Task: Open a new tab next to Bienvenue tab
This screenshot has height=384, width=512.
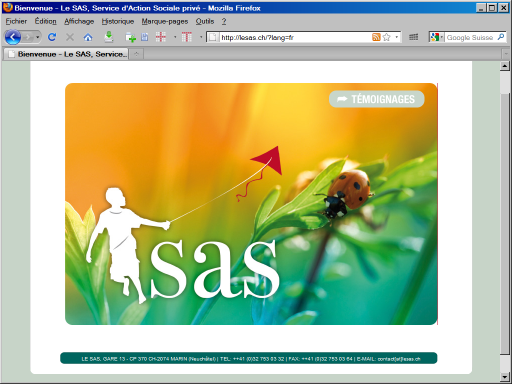Action: pyautogui.click(x=136, y=54)
